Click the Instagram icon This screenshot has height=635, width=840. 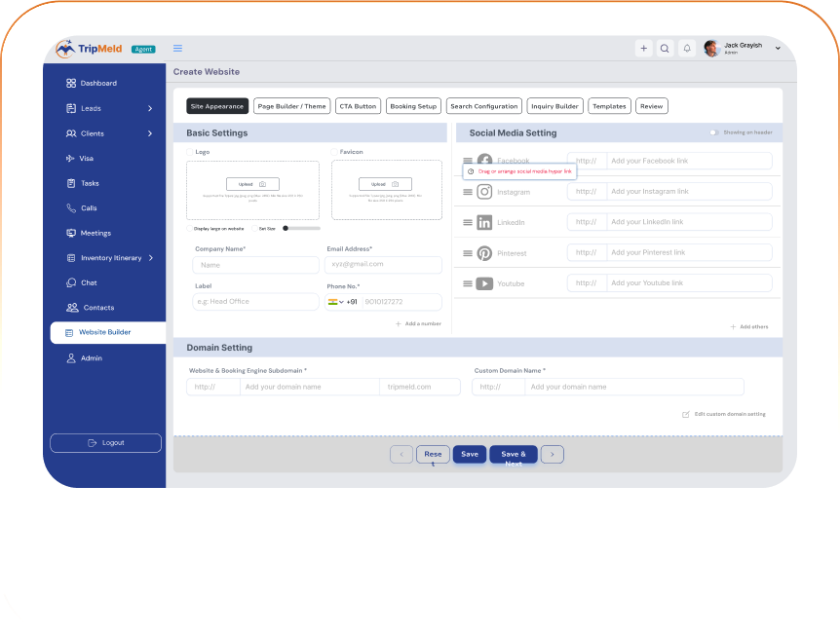coord(484,192)
